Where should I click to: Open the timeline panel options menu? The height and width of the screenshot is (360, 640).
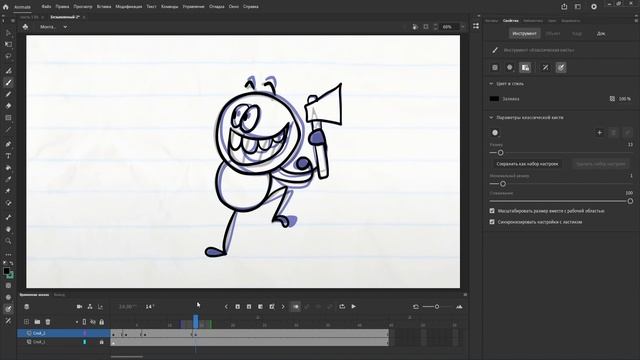click(x=465, y=295)
